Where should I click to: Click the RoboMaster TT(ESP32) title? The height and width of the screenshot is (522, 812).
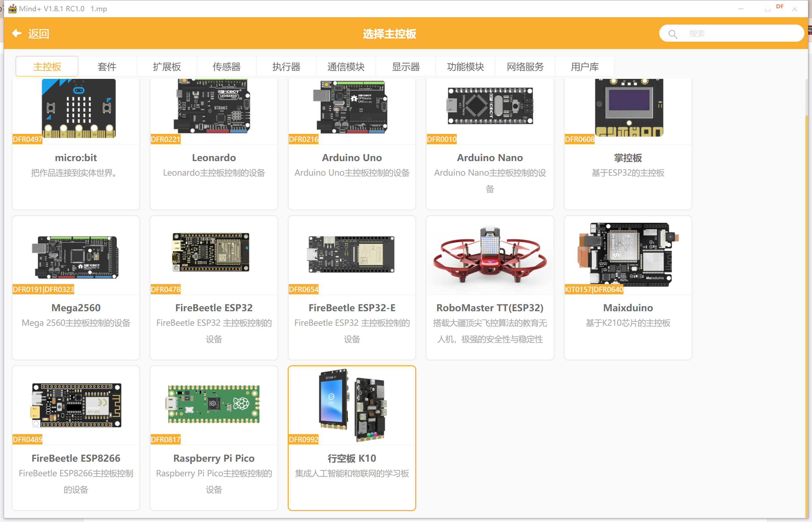(x=490, y=308)
